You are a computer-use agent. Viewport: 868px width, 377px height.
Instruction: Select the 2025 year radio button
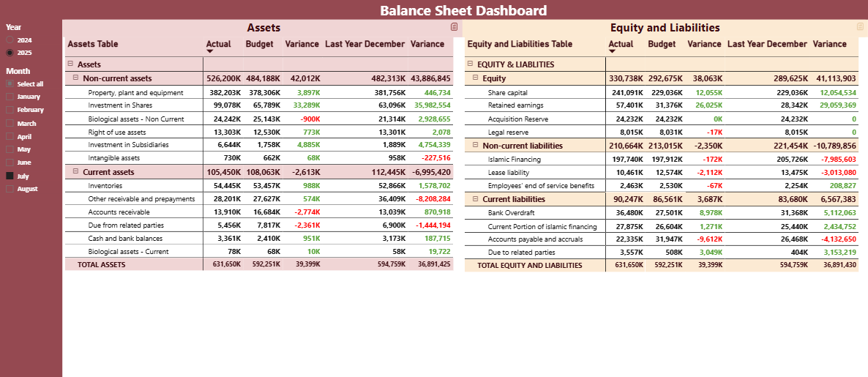[x=10, y=53]
